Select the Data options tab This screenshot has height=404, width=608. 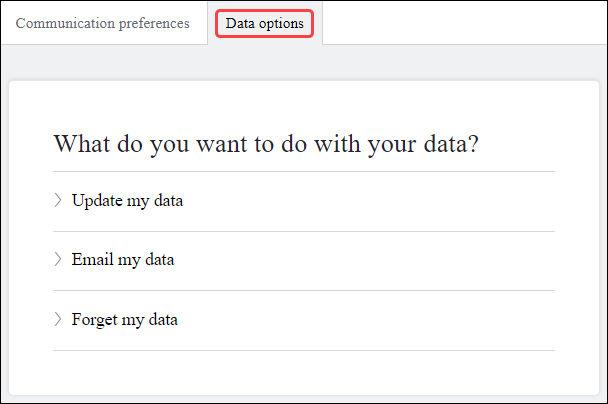tap(265, 23)
